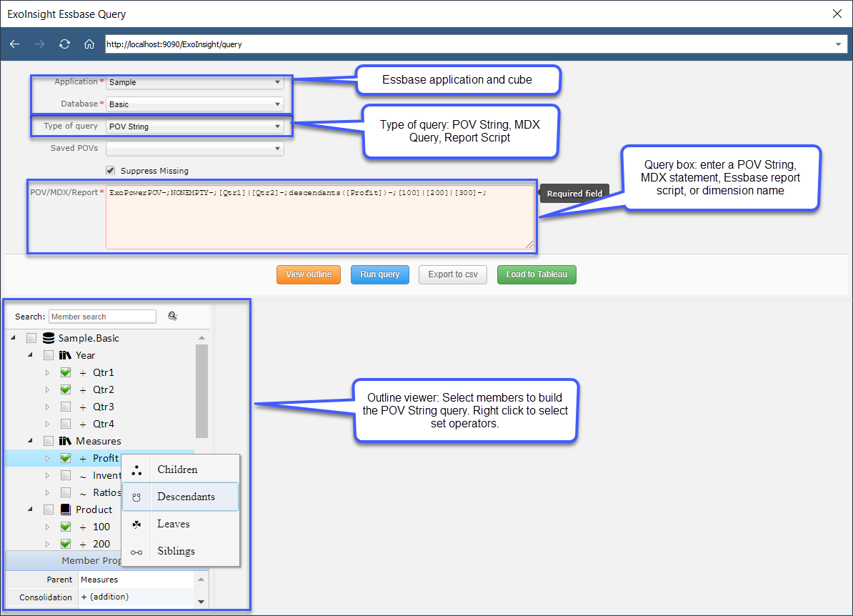Screen dimensions: 853x616
Task: Expand the Qtr2 tree node
Action: [x=47, y=389]
